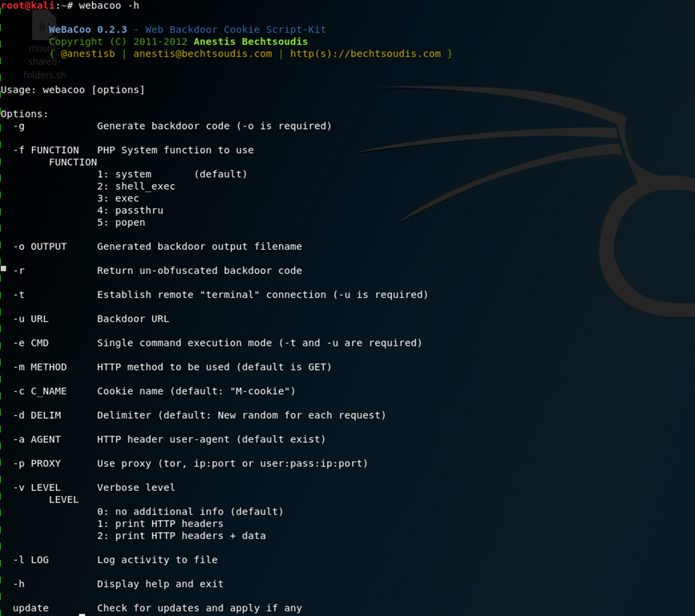Screen dimensions: 695x616
Task: Click the 'Usage: webacoo [options]' line
Action: tap(73, 90)
